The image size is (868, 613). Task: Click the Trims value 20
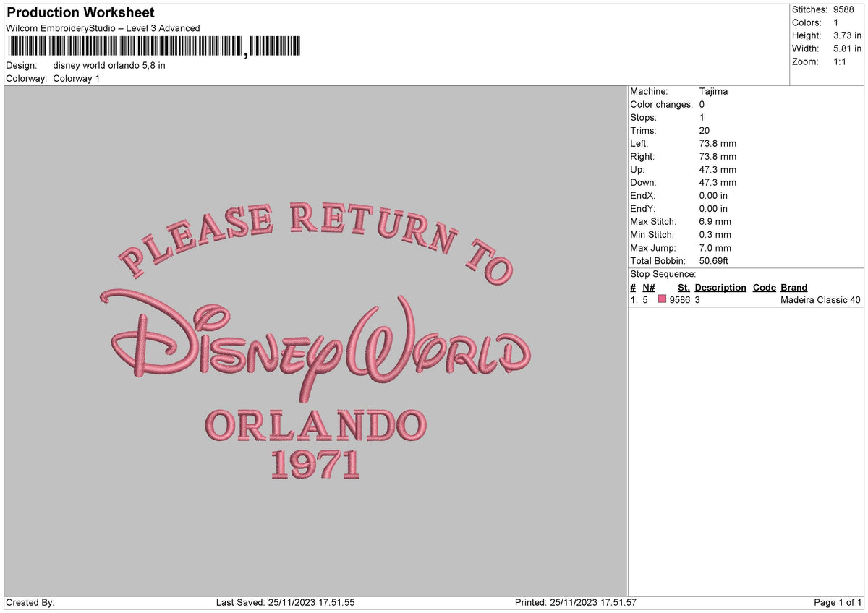click(705, 130)
